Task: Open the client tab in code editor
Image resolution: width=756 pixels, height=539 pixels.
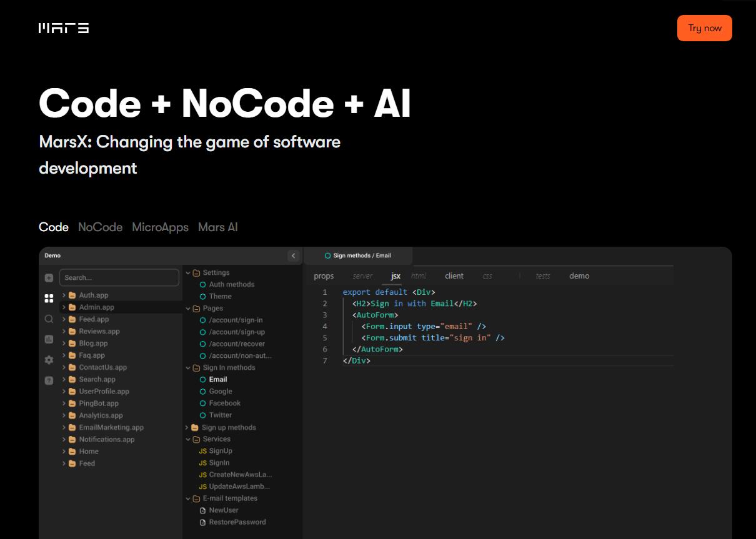Action: 454,276
